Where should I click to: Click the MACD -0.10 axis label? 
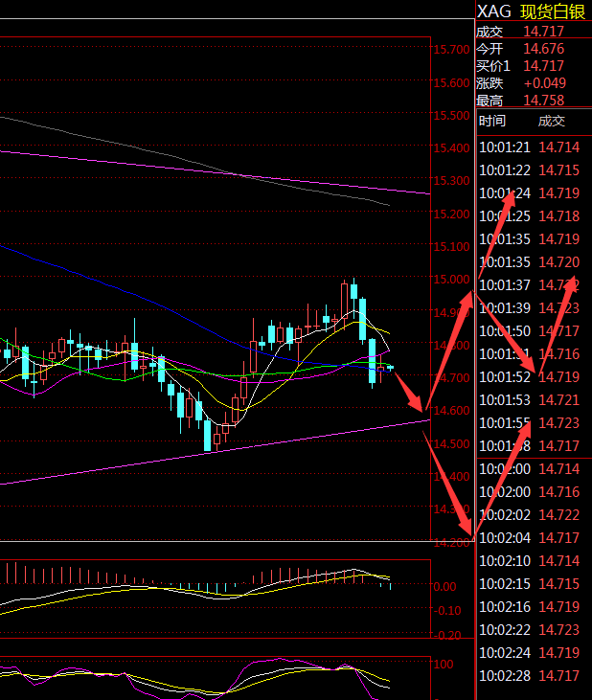445,611
